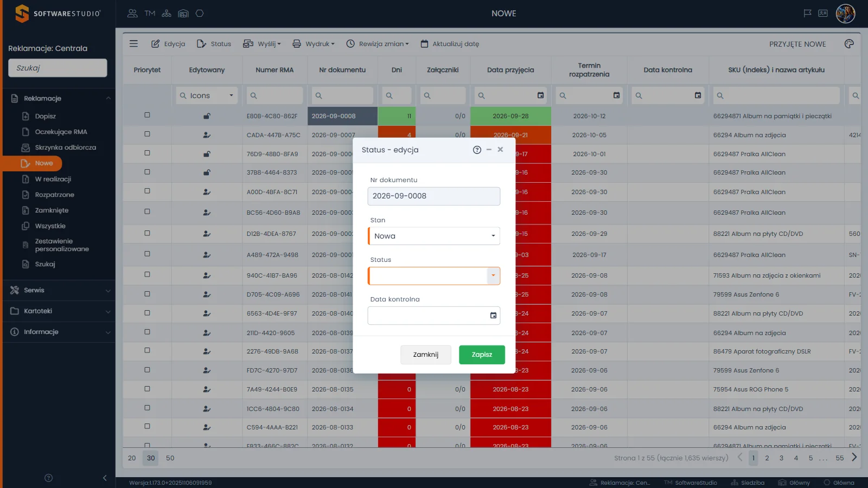The width and height of the screenshot is (868, 488).
Task: Toggle the hamburger menu in toolbar
Action: (x=133, y=44)
